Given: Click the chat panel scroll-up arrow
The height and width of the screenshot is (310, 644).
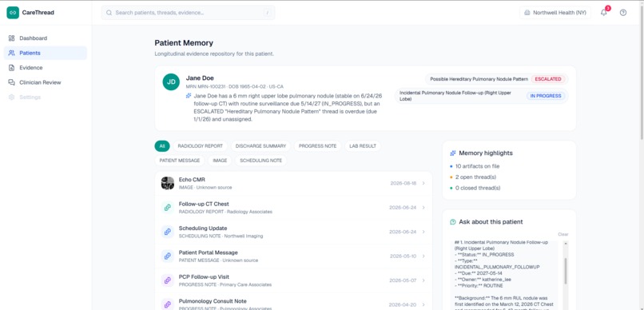Looking at the screenshot, I should coord(566,244).
